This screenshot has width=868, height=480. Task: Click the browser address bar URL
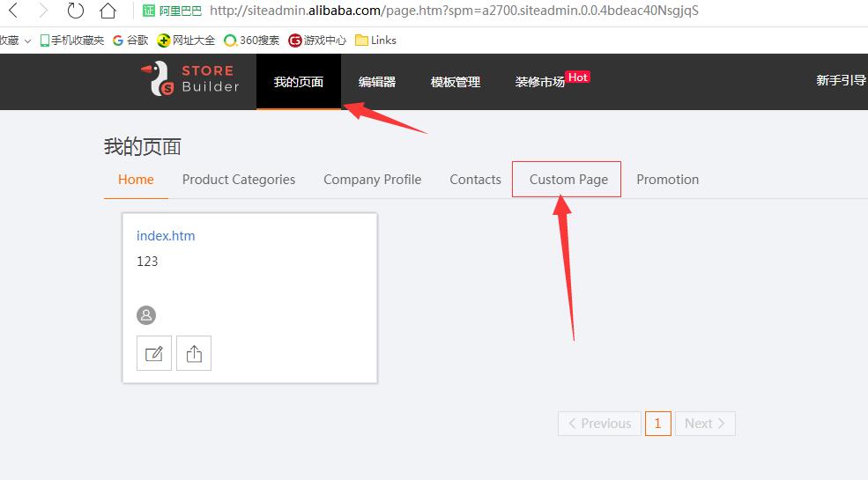[x=454, y=11]
